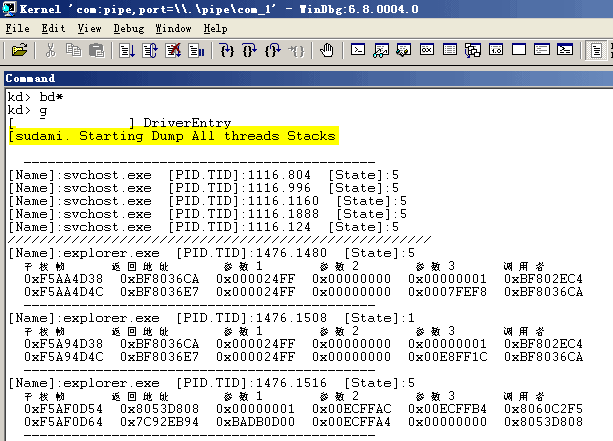Click the Paste clipboard icon

[x=96, y=50]
